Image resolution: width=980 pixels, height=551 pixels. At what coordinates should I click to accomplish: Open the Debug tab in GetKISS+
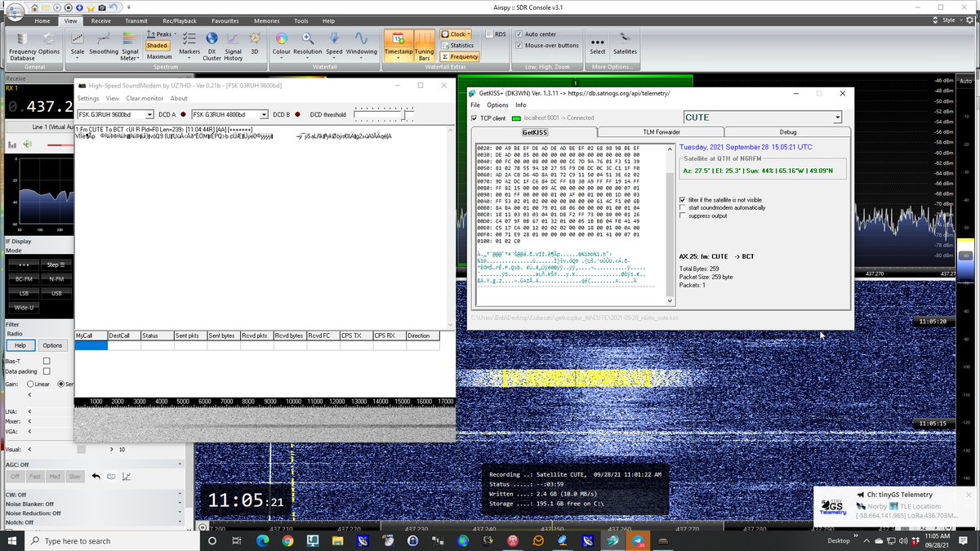click(787, 131)
